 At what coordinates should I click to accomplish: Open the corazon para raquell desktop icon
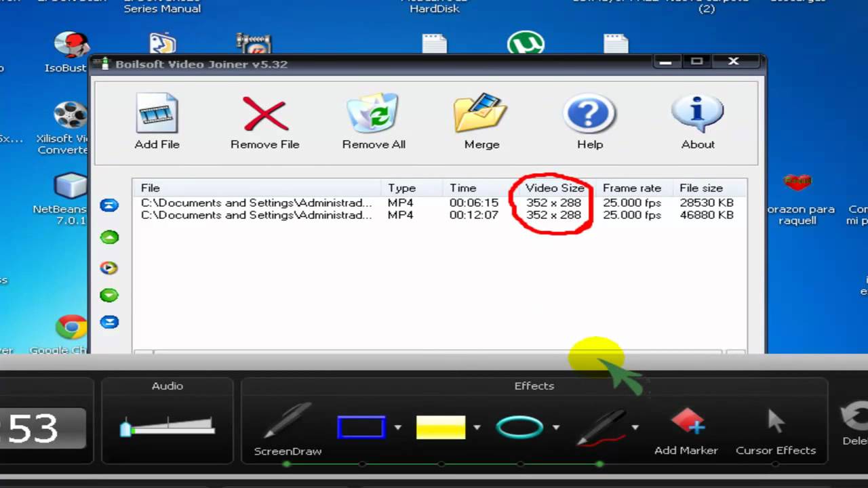797,199
